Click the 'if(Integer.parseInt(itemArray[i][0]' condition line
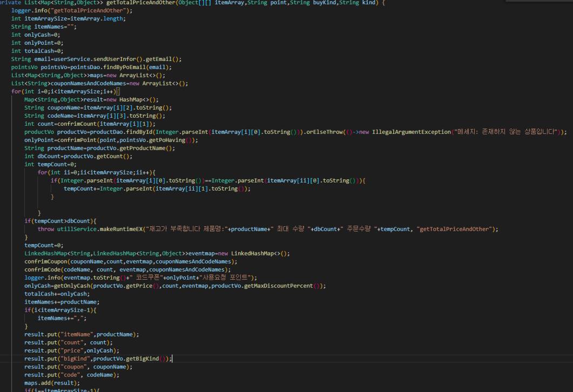Viewport: 573px width, 392px height. coord(208,180)
